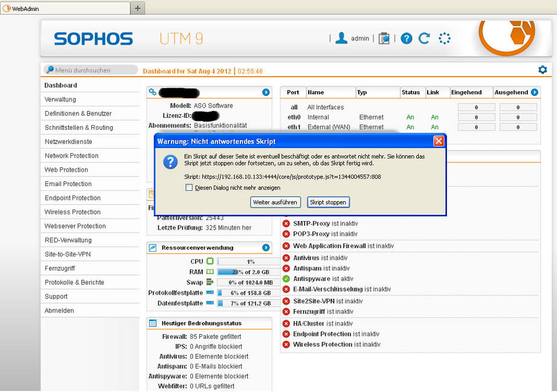The height and width of the screenshot is (392, 557).
Task: Click the Datenfestplatte usage bar
Action: [249, 303]
